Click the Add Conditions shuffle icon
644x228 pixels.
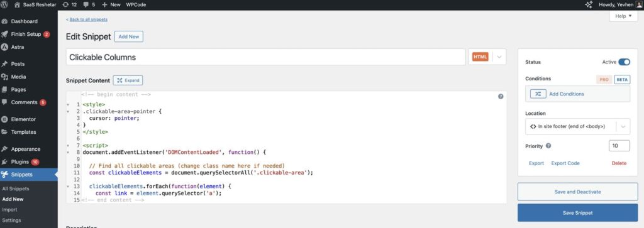pos(538,94)
